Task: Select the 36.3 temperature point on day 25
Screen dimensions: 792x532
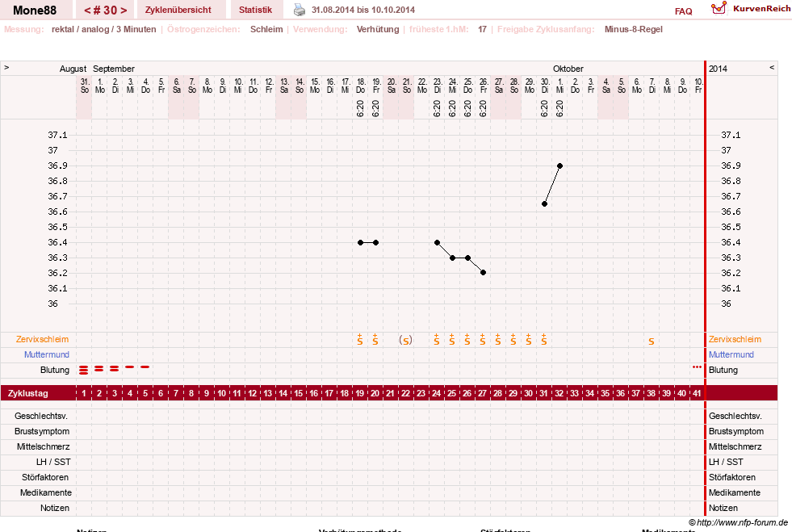Action: [x=452, y=258]
